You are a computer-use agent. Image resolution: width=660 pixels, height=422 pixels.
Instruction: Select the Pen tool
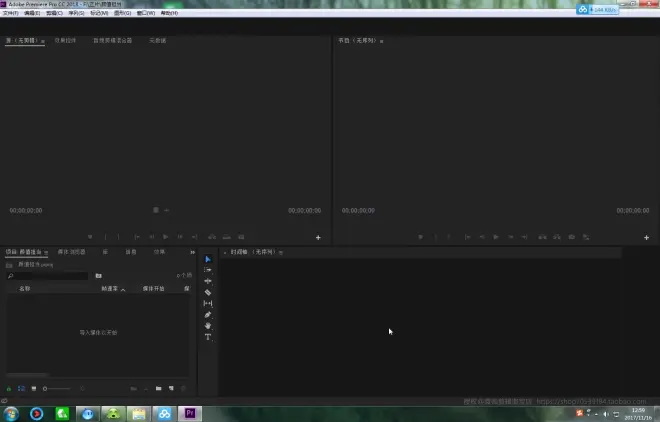208,315
